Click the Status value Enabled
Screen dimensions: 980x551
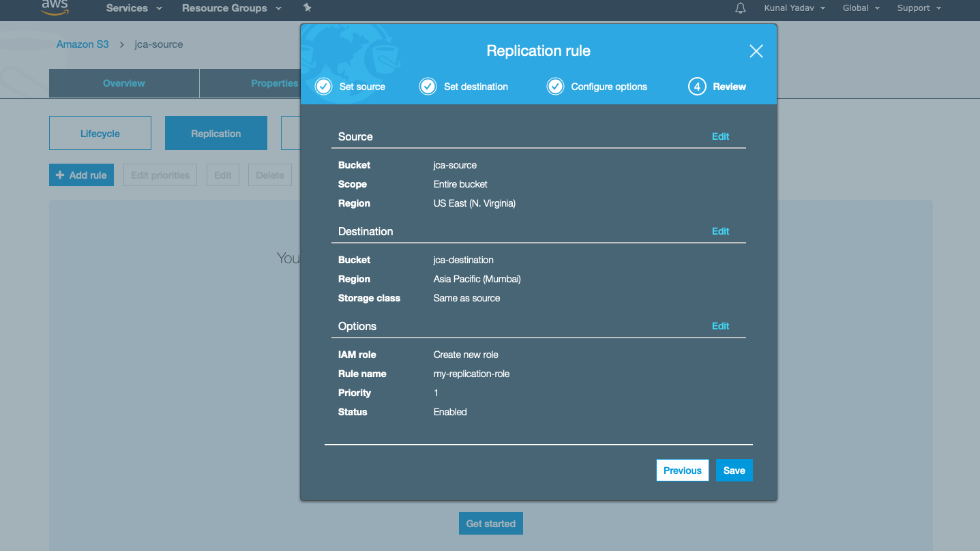(x=450, y=412)
